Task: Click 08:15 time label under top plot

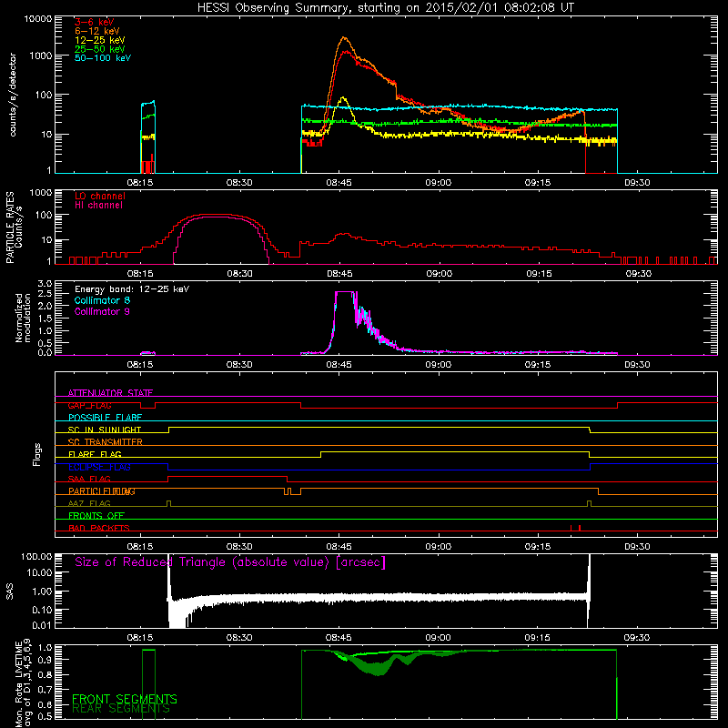Action: (x=140, y=183)
